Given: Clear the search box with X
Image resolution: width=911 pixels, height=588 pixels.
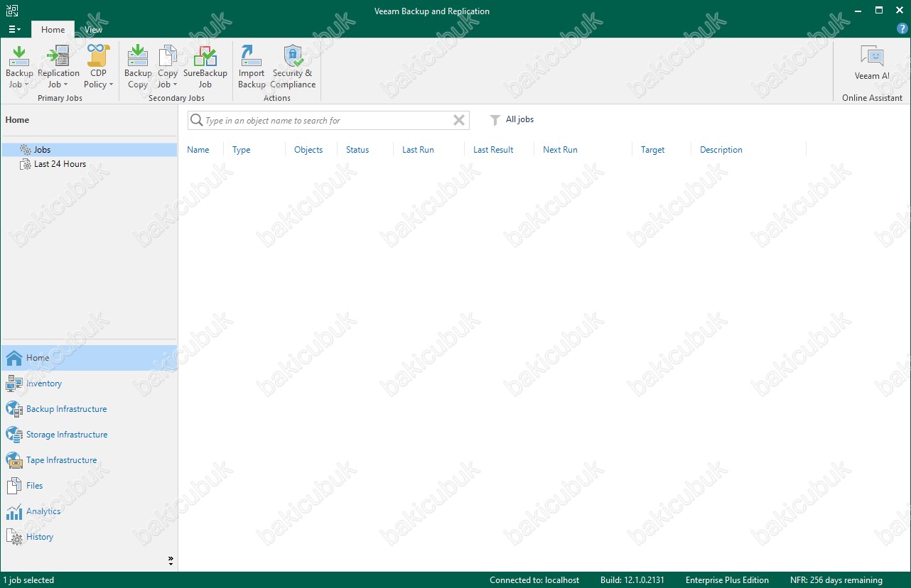Looking at the screenshot, I should coord(459,121).
